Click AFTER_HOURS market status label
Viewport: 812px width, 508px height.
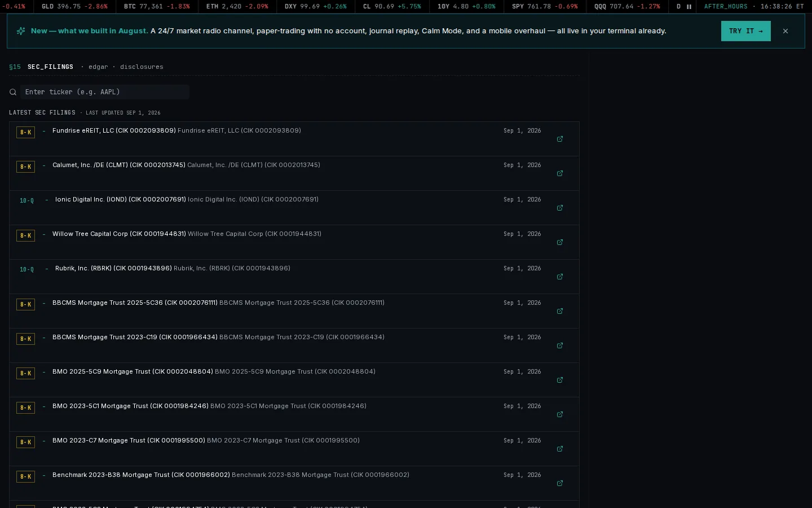click(x=726, y=7)
